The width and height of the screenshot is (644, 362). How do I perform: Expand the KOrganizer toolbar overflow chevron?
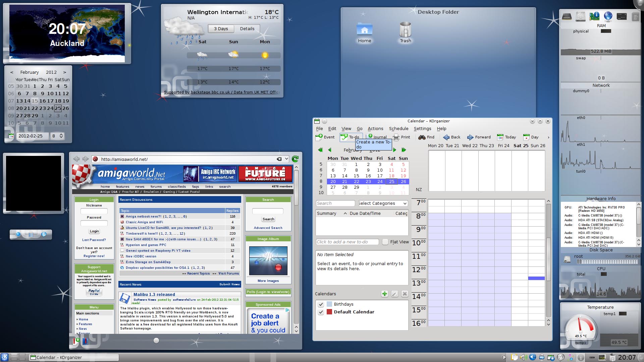point(548,137)
